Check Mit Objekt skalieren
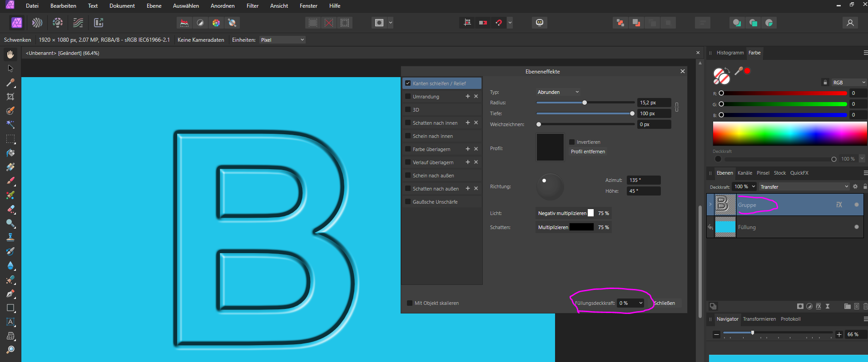Screen dimensions: 868x362 click(x=410, y=303)
